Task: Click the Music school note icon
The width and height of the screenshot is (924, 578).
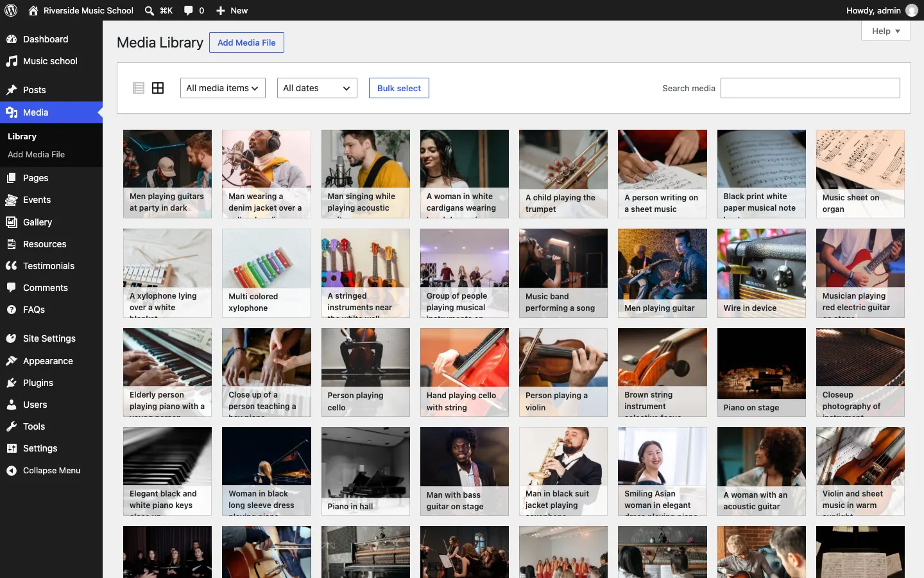Action: (x=12, y=61)
